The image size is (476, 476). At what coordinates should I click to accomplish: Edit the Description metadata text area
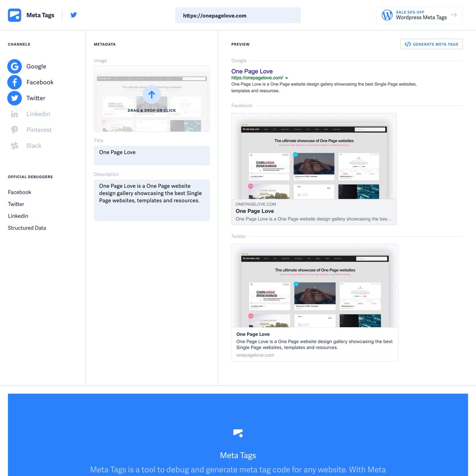(x=152, y=200)
